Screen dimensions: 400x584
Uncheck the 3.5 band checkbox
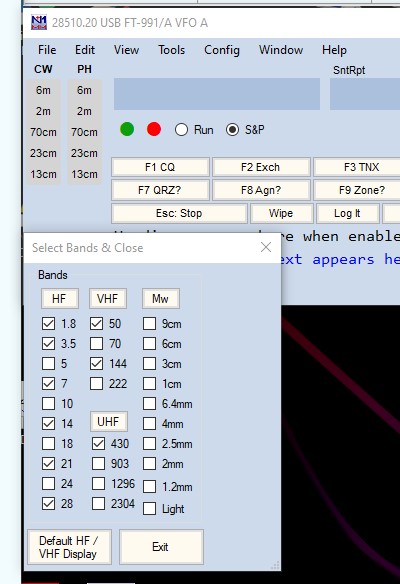pos(48,343)
